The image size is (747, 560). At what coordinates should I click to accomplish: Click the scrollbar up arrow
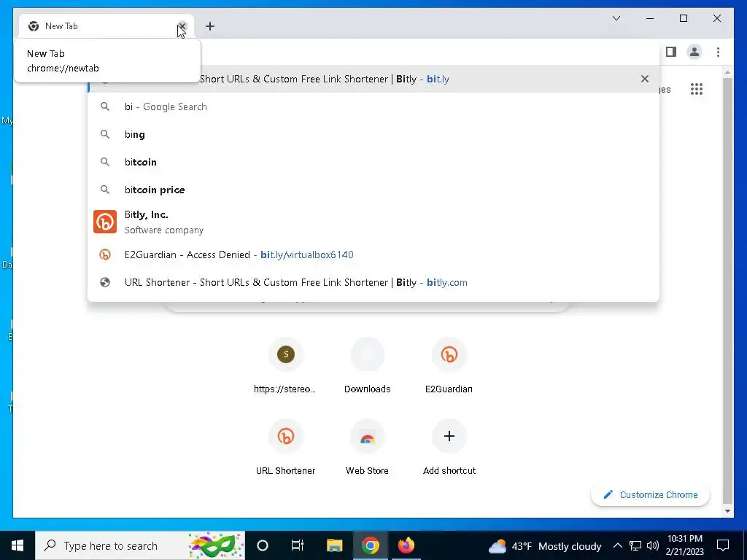tap(727, 73)
